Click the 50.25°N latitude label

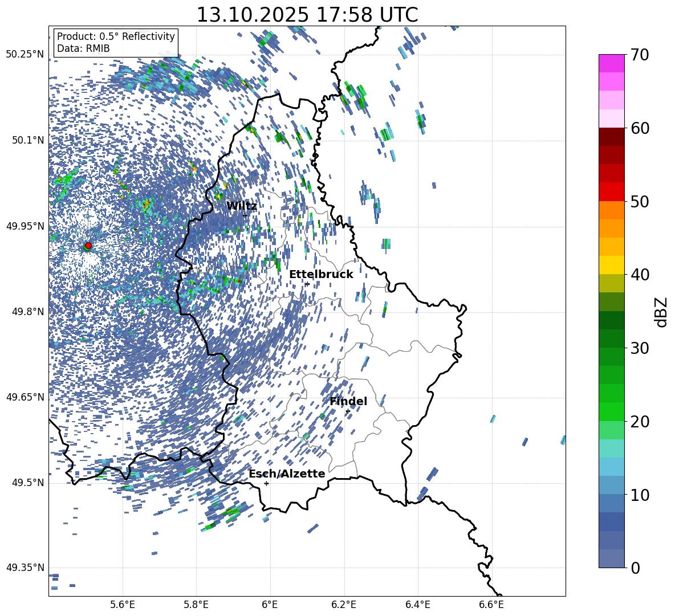[x=26, y=55]
